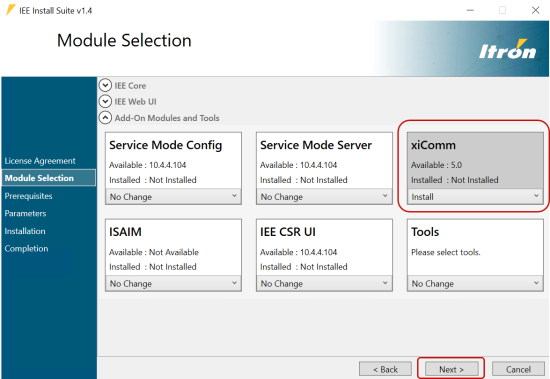The image size is (550, 379).
Task: Open Service Mode Server action dropdown
Action: 324,197
